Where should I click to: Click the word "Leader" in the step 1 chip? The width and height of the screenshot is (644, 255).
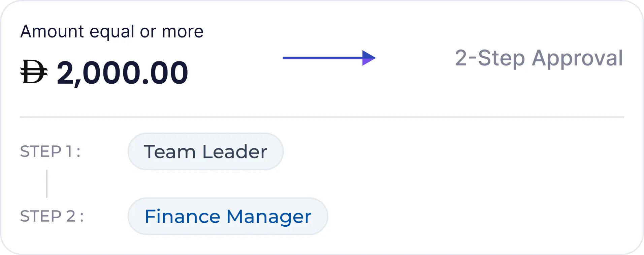click(x=235, y=152)
